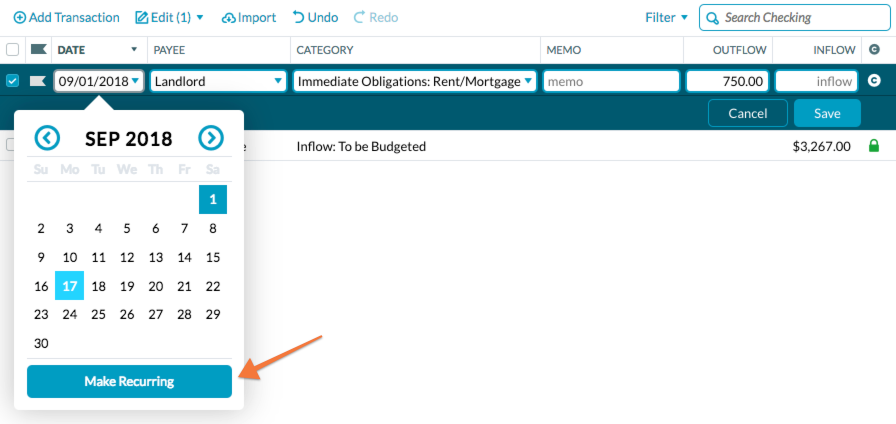Choose September 5 in the calendar
This screenshot has height=424, width=896.
pyautogui.click(x=127, y=229)
